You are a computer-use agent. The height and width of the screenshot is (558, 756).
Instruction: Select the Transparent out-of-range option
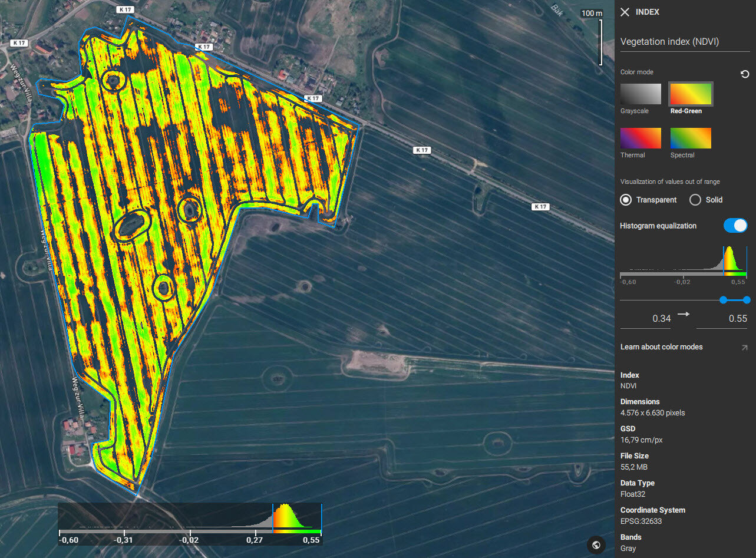[626, 200]
